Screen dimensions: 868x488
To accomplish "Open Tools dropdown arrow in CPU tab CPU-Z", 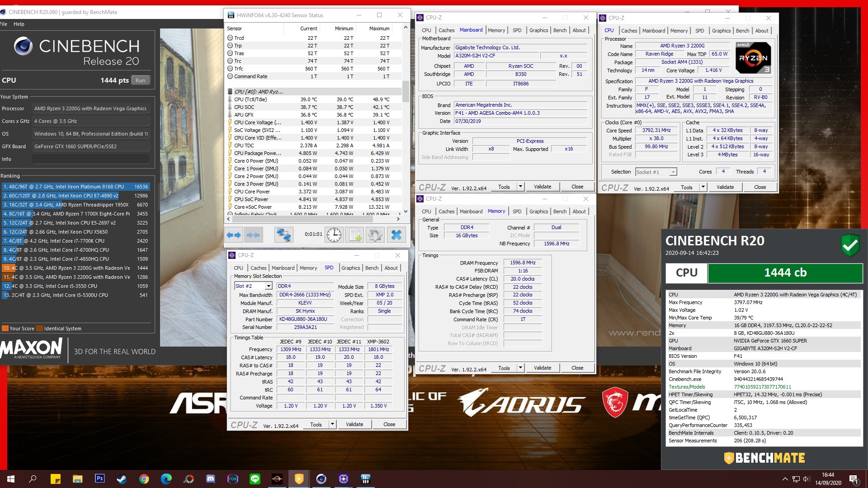I will click(703, 187).
